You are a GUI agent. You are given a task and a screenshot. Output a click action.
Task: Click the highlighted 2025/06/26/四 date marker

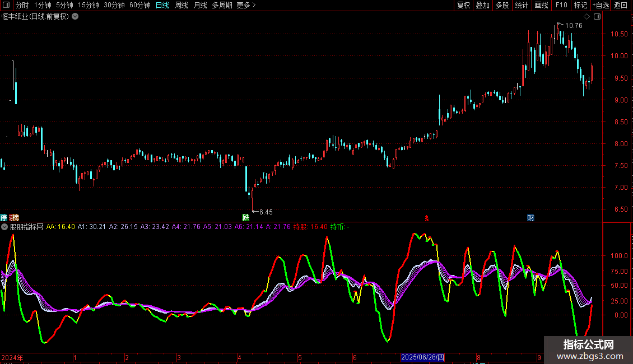(x=423, y=357)
